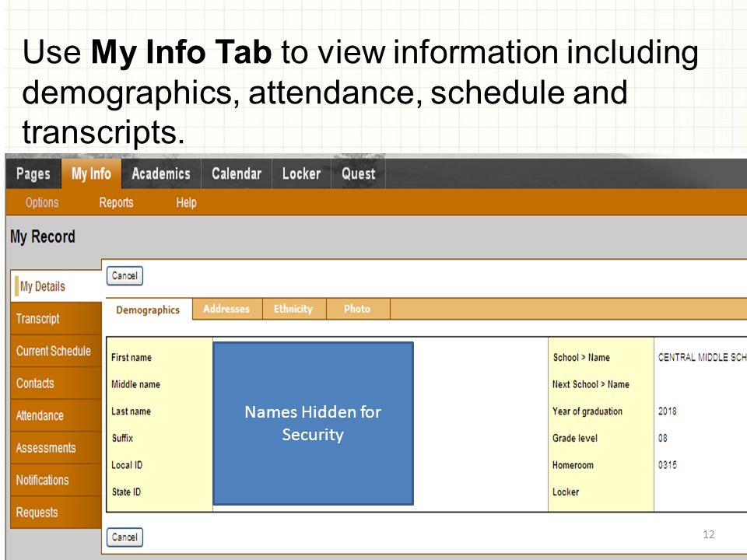Click the top Cancel button
Image resolution: width=747 pixels, height=560 pixels.
click(124, 275)
